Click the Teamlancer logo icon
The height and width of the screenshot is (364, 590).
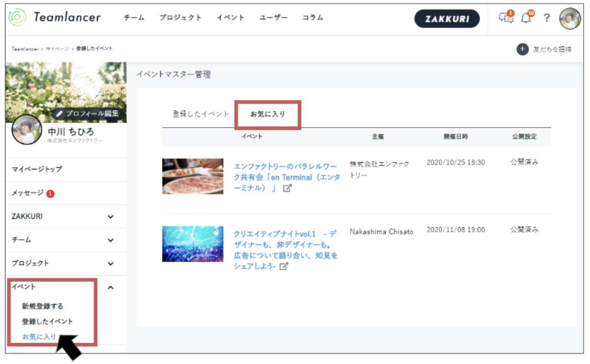tap(18, 18)
